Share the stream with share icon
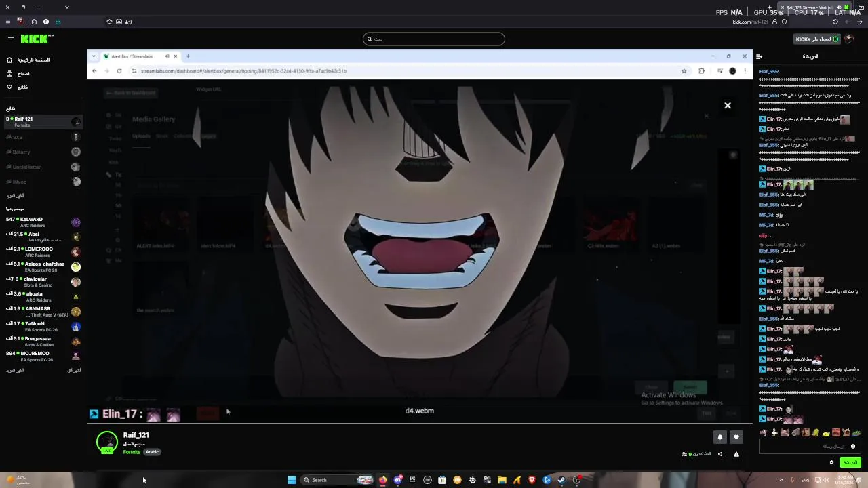Viewport: 868px width, 488px height. [x=720, y=454]
